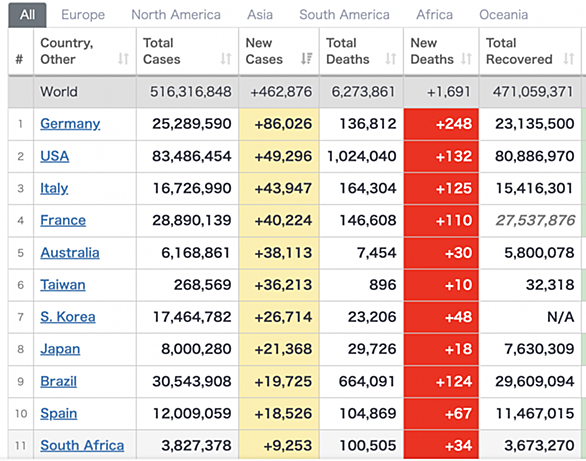Sort by Country, Other column icon
Viewport: 586px width, 461px height.
(123, 59)
